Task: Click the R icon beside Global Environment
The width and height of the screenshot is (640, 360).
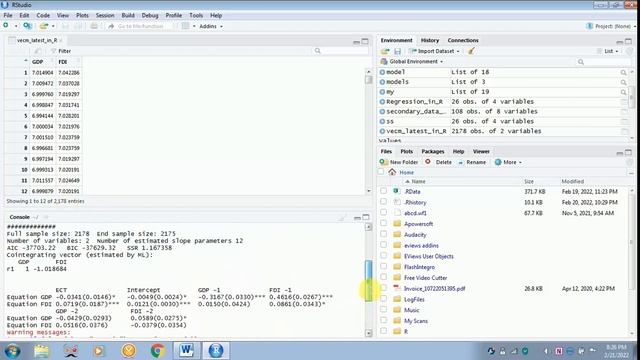Action: (x=384, y=61)
